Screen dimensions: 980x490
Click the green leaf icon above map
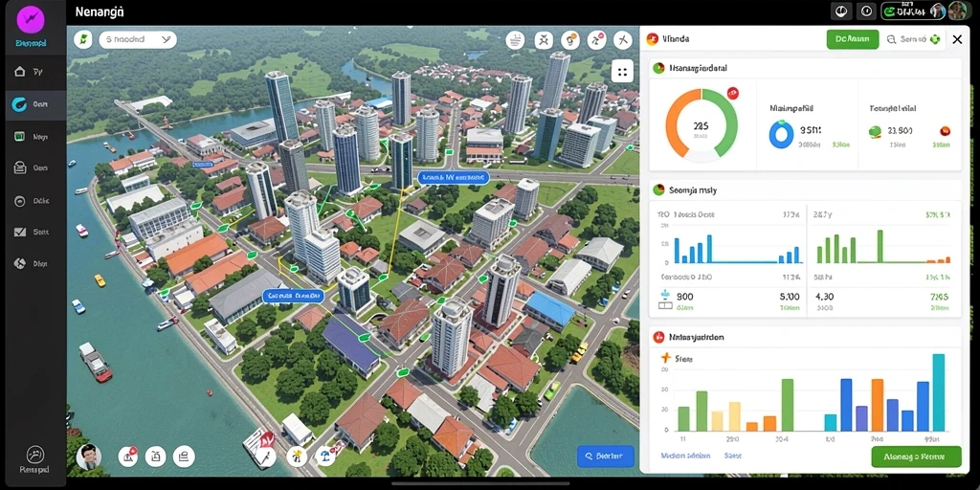click(83, 40)
